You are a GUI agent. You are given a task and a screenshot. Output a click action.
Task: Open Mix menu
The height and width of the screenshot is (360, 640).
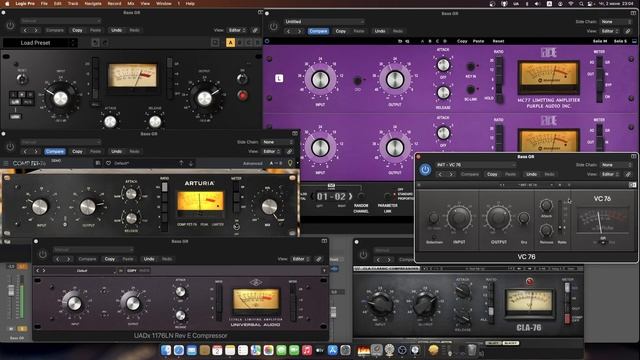tap(131, 4)
